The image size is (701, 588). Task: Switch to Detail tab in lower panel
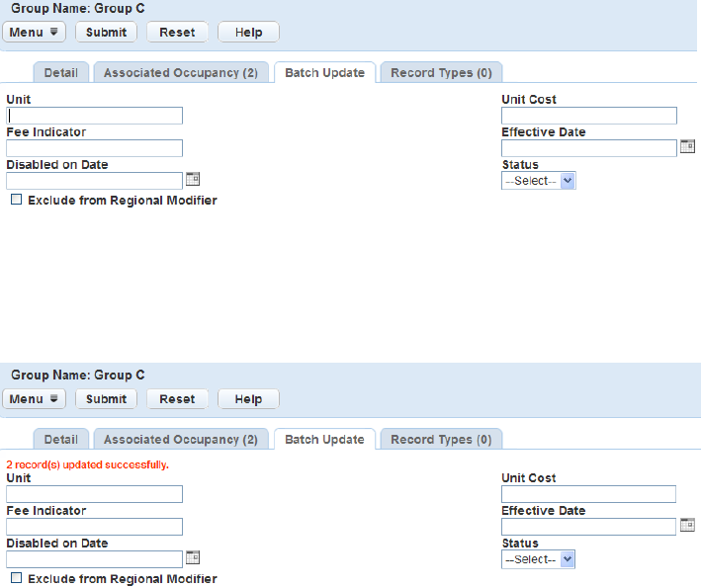click(60, 440)
